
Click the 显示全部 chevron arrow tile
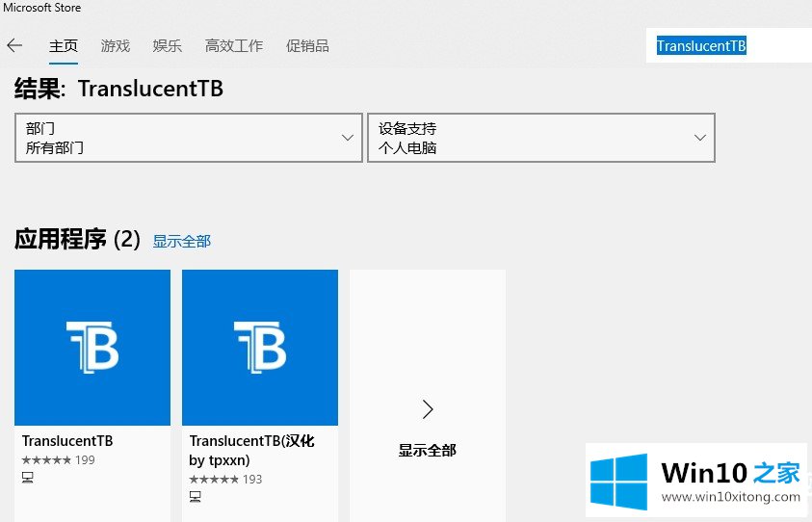click(x=428, y=409)
